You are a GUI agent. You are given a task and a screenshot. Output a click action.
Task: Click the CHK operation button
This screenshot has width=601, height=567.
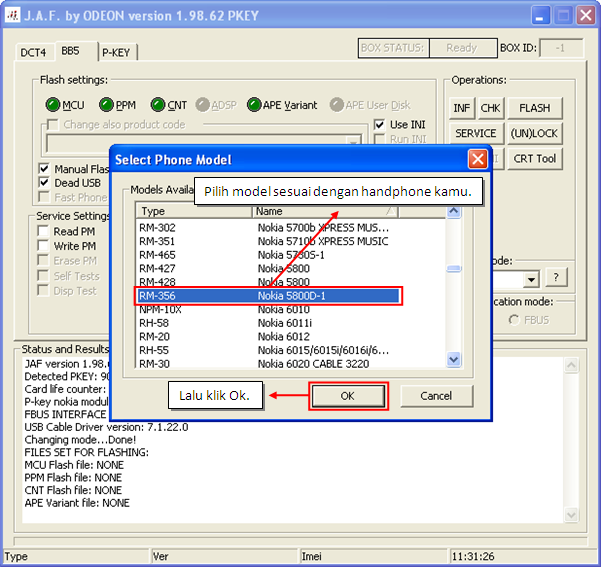[491, 108]
